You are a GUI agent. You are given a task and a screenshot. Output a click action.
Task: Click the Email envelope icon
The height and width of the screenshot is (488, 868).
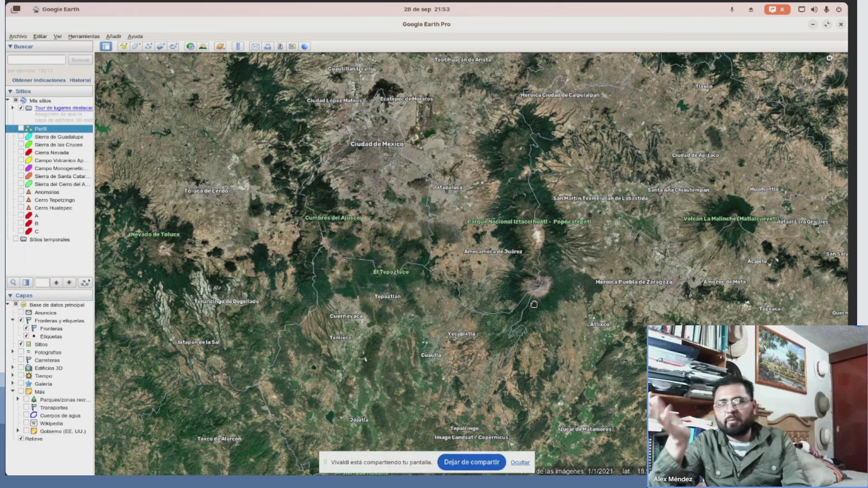[255, 47]
